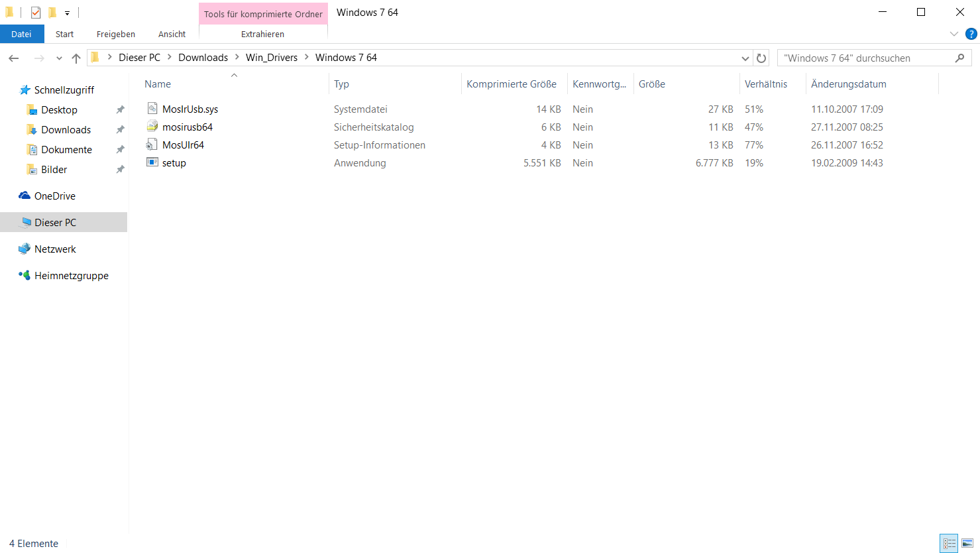The width and height of the screenshot is (980, 553).
Task: Click Win_Drivers in the address breadcrumb
Action: coord(272,58)
